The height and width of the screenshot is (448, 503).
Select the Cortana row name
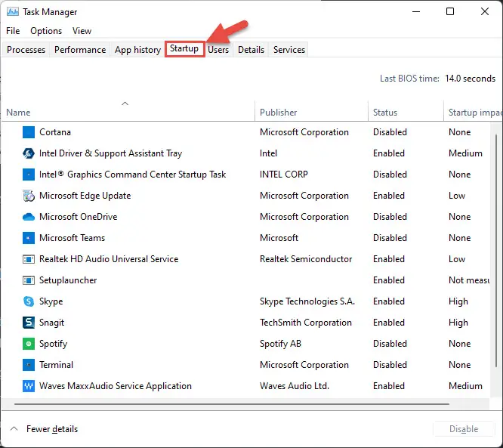(55, 132)
